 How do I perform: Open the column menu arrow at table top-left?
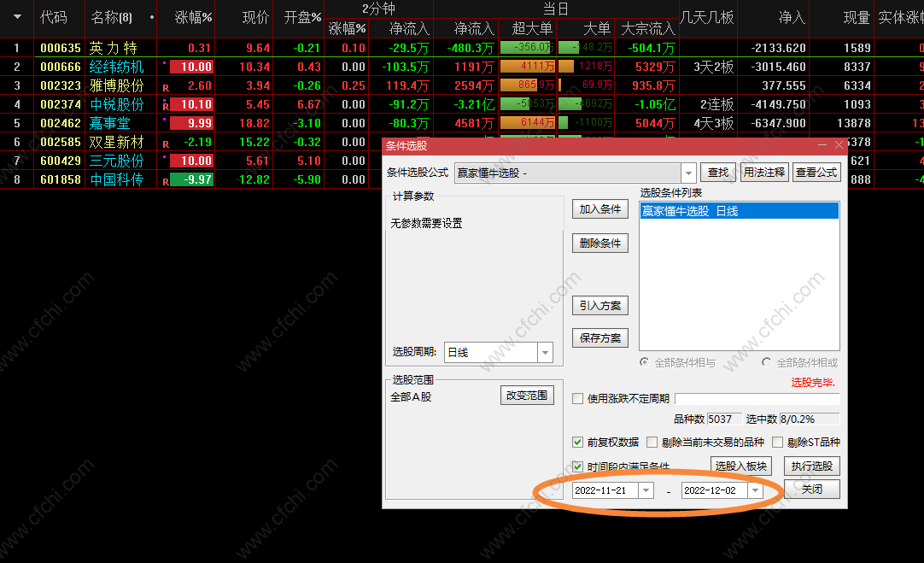pos(17,17)
